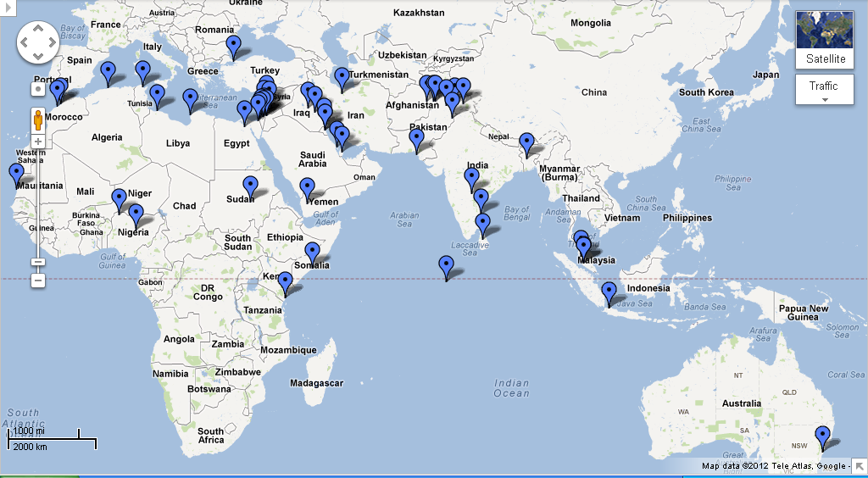Switch to Satellite map view
Image resolution: width=868 pixels, height=478 pixels.
tap(825, 40)
